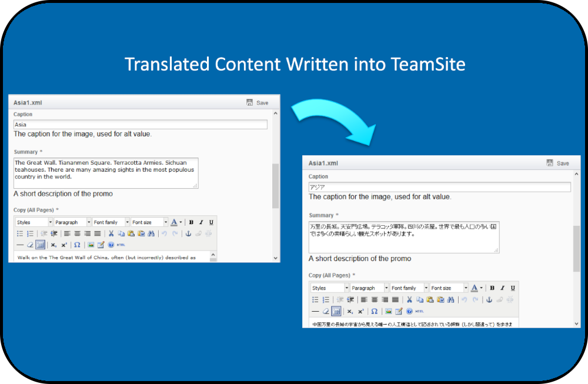The width and height of the screenshot is (588, 384).
Task: Insert numbered list in the Japanese editor
Action: [326, 300]
